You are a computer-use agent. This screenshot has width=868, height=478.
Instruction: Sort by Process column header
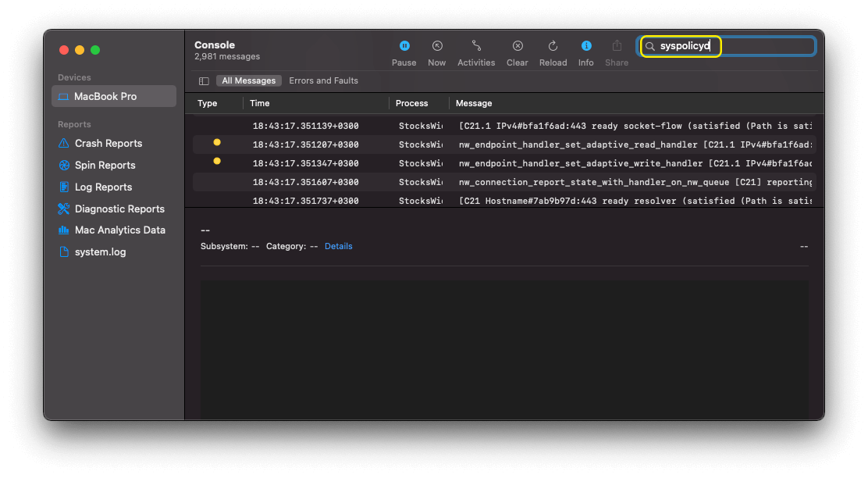pyautogui.click(x=411, y=103)
